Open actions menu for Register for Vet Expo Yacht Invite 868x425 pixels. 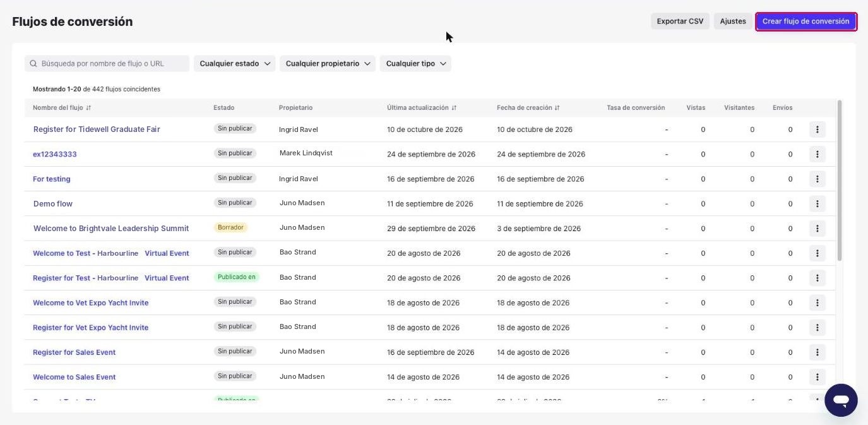[x=817, y=327]
